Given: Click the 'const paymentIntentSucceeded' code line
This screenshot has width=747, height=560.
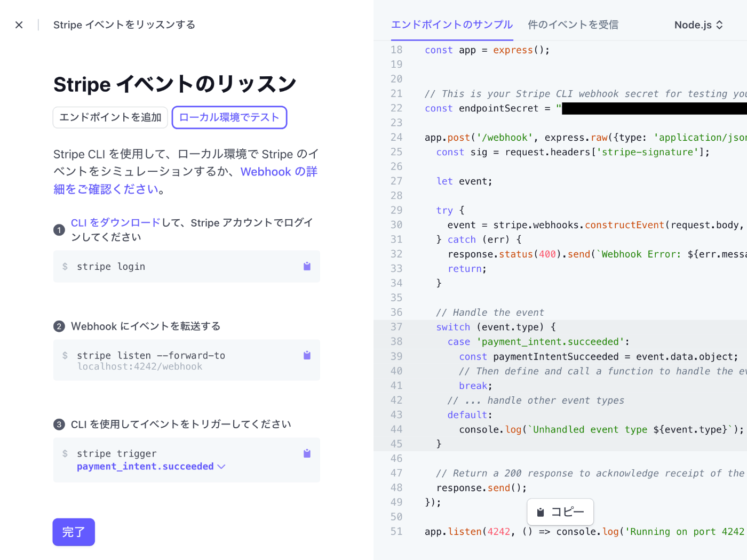Looking at the screenshot, I should (599, 356).
